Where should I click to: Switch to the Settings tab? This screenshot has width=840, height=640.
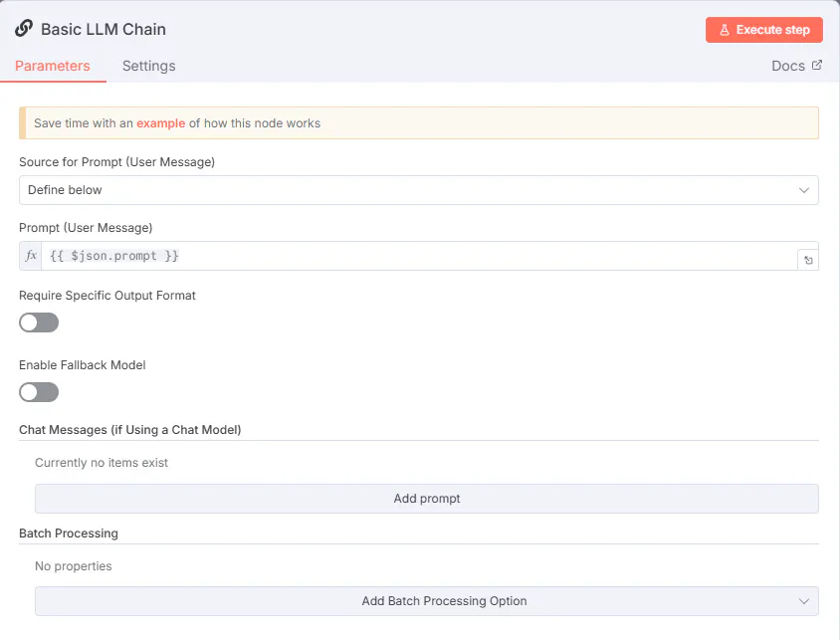148,66
